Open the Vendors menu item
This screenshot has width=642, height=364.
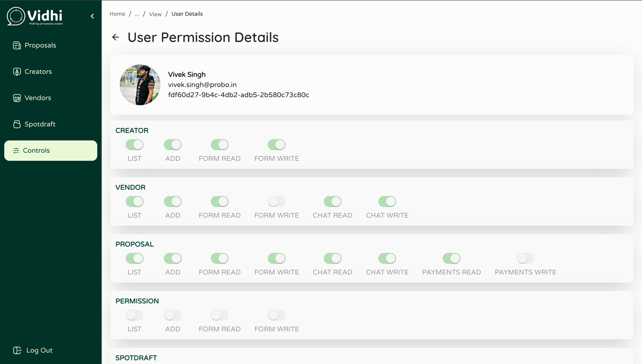(x=38, y=98)
